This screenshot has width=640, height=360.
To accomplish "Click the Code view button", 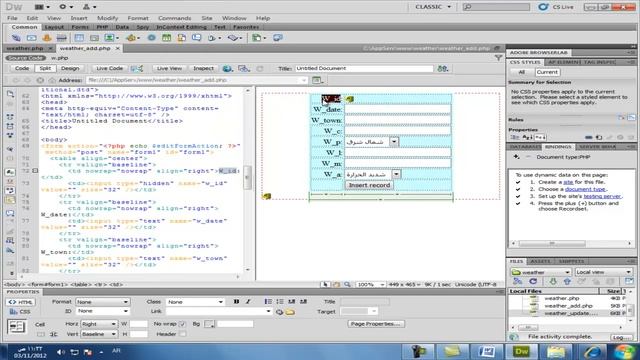I will pyautogui.click(x=22, y=69).
